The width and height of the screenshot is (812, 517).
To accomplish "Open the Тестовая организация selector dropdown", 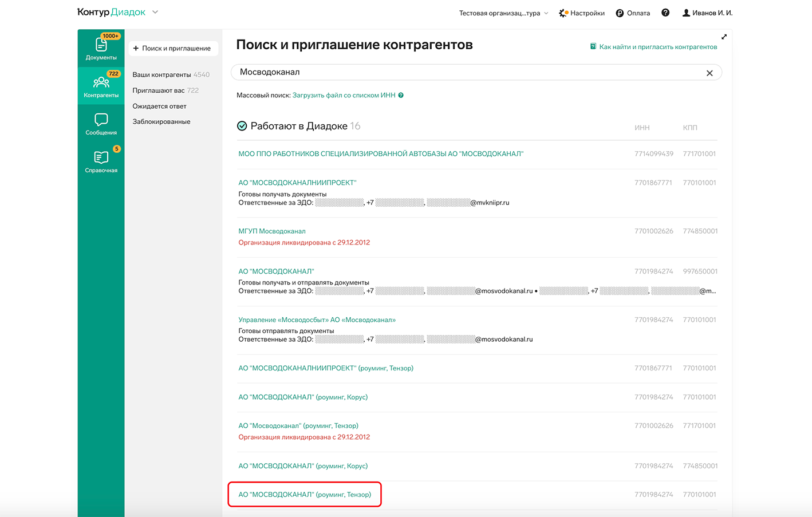I will point(503,13).
